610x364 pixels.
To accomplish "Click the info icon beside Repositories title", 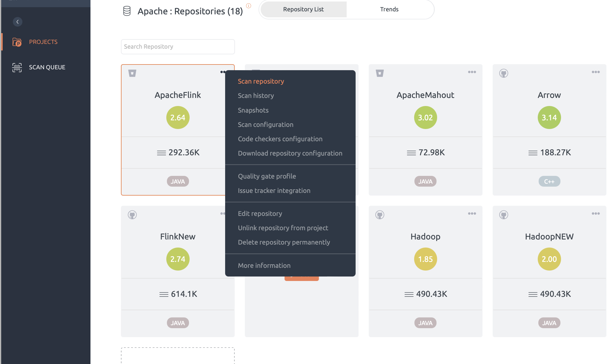I will (248, 6).
